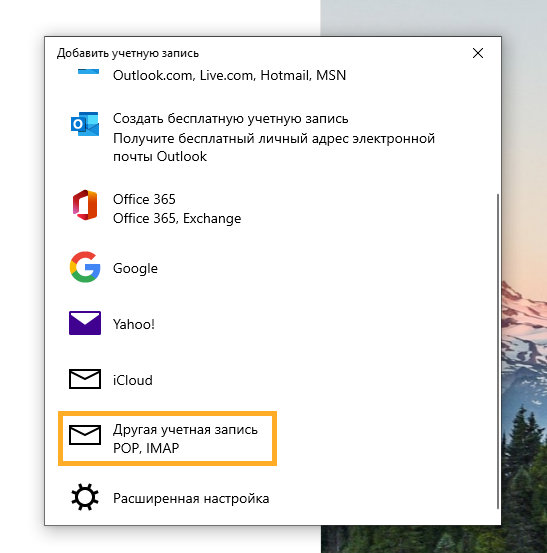547x553 pixels.
Task: Click the partially visible blue Outlook.com icon
Action: click(88, 71)
